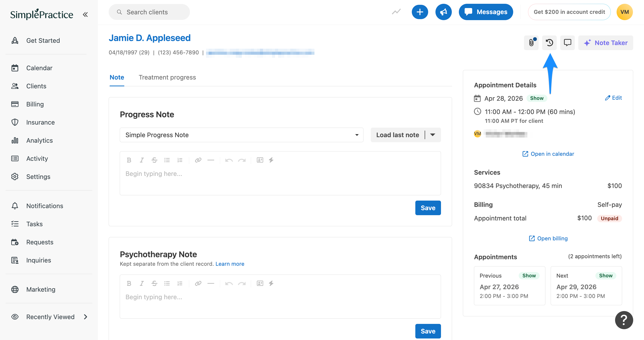This screenshot has width=644, height=340.
Task: Insert link in Progress Note editor
Action: (x=198, y=160)
